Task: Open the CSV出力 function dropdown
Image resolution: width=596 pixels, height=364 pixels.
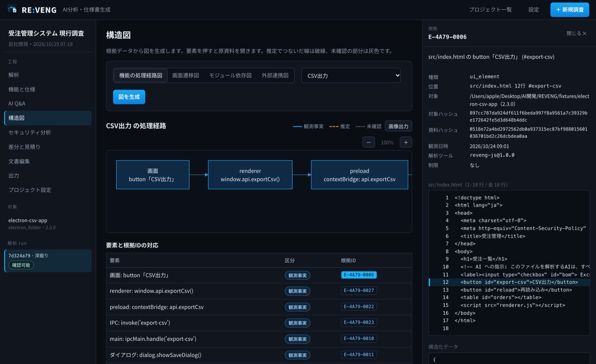Action: (x=351, y=76)
